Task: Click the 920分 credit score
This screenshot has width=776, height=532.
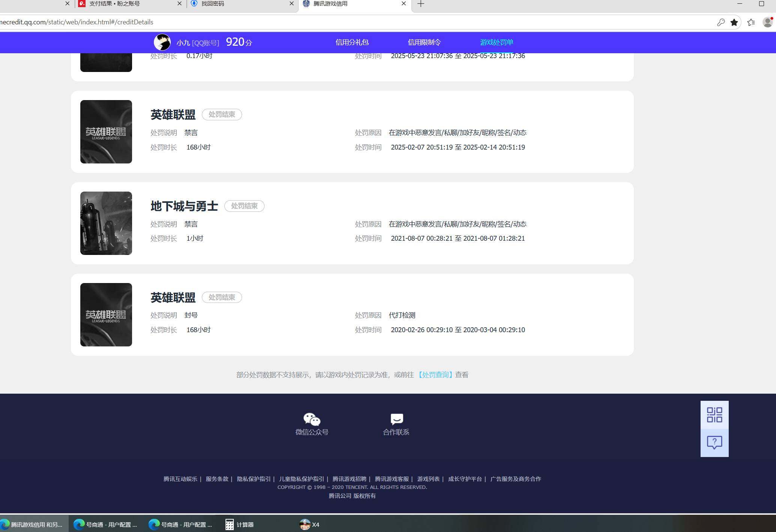Action: tap(239, 42)
